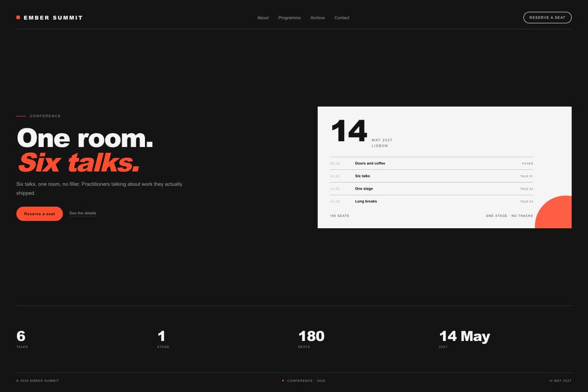Click the "6" talks statistic
Image resolution: width=588 pixels, height=392 pixels.
point(21,336)
